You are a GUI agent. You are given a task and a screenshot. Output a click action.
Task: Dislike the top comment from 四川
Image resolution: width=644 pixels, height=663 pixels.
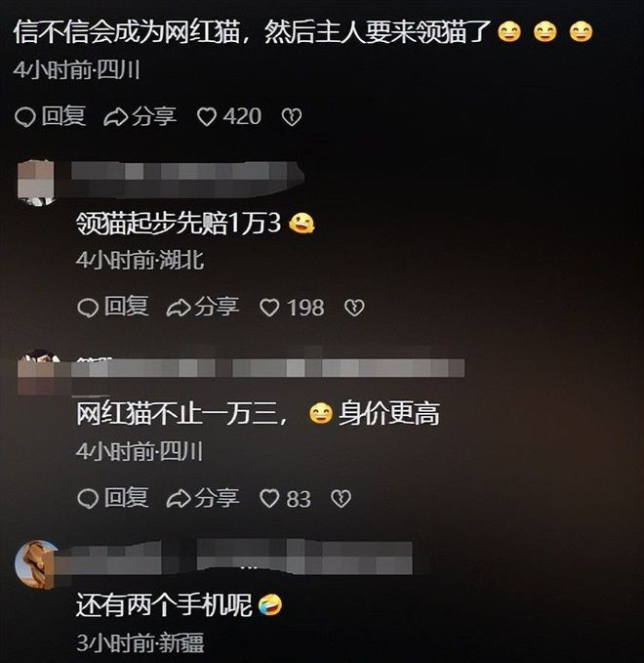291,117
